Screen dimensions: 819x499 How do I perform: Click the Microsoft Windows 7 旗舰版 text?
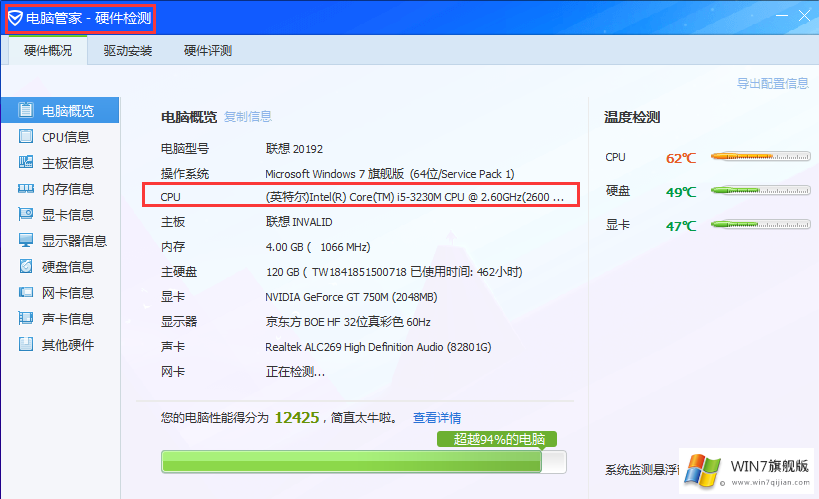390,173
